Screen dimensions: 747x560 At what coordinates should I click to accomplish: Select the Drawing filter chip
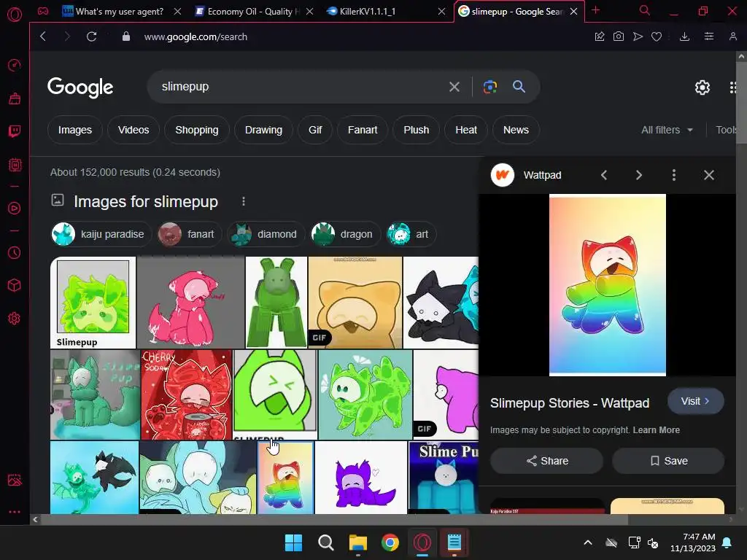(263, 130)
